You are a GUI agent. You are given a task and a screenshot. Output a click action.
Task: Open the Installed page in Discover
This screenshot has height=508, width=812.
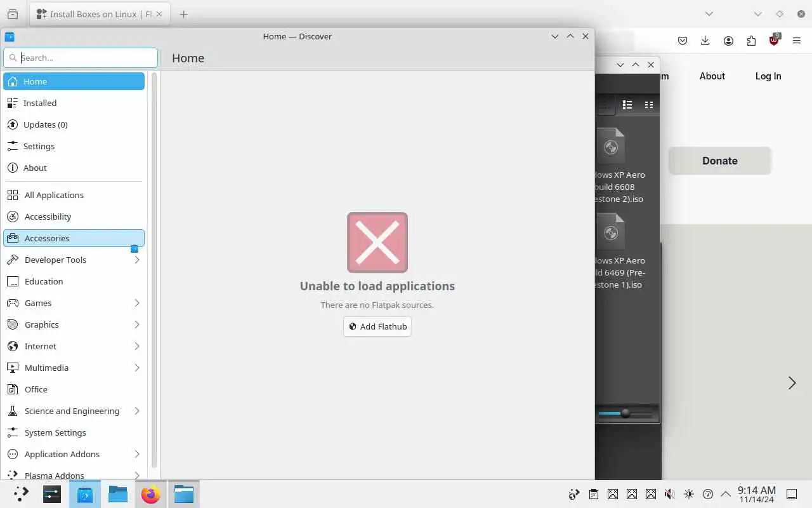tap(74, 103)
